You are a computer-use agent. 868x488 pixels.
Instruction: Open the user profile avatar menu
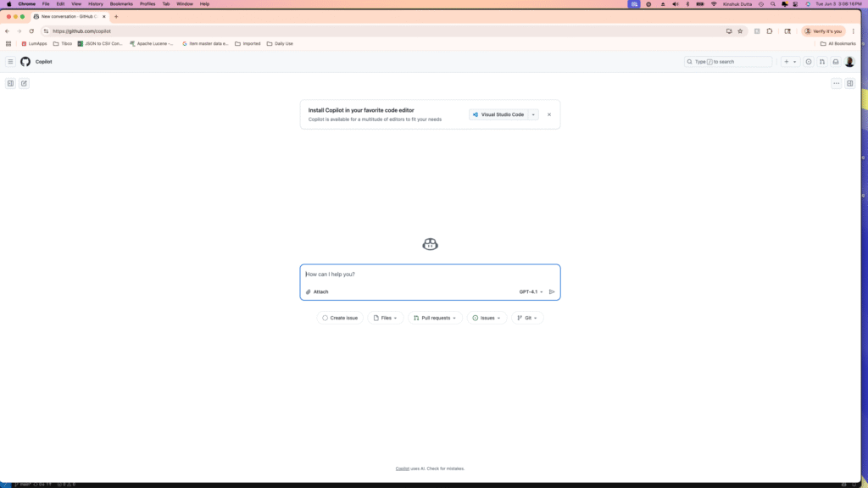click(x=849, y=62)
